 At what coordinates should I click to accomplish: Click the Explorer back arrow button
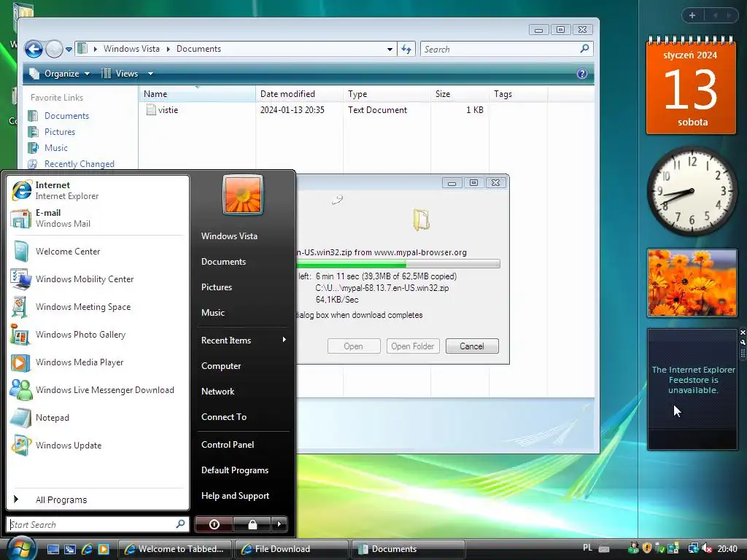[34, 49]
